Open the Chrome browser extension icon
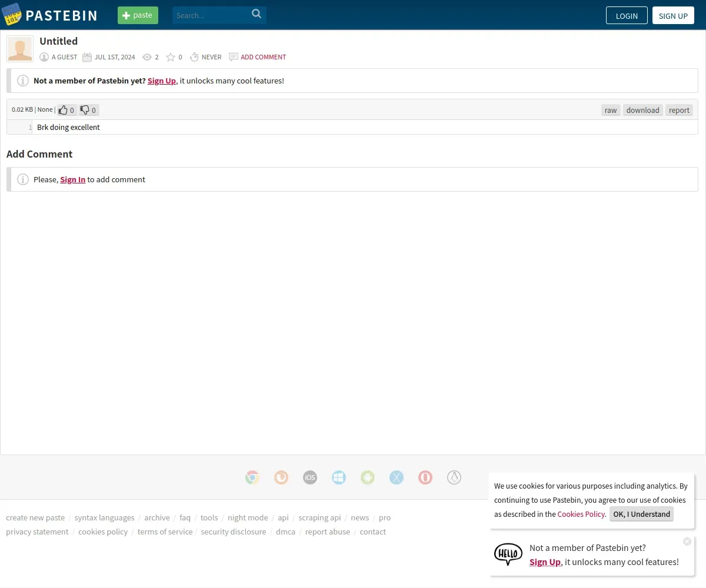This screenshot has height=588, width=706. pyautogui.click(x=252, y=477)
